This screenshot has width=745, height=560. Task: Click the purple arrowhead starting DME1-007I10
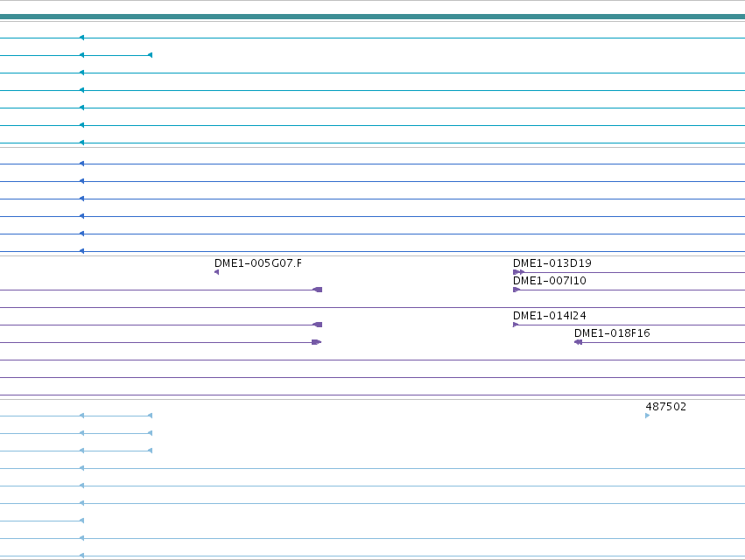pos(517,290)
